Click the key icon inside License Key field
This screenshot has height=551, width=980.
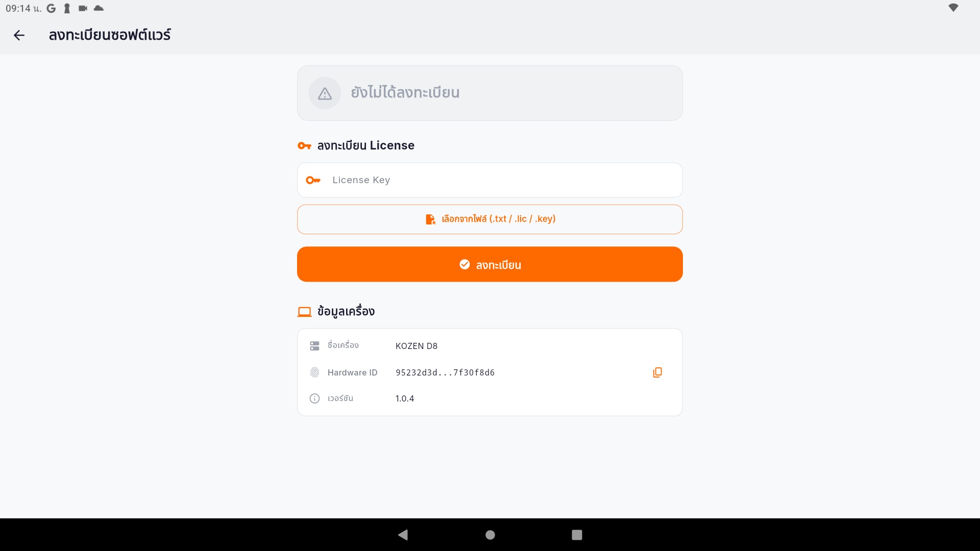pyautogui.click(x=313, y=180)
